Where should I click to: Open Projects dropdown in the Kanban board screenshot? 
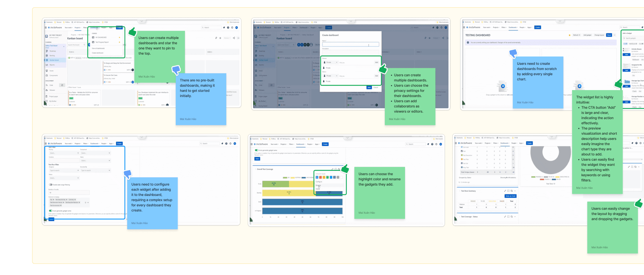78,28
